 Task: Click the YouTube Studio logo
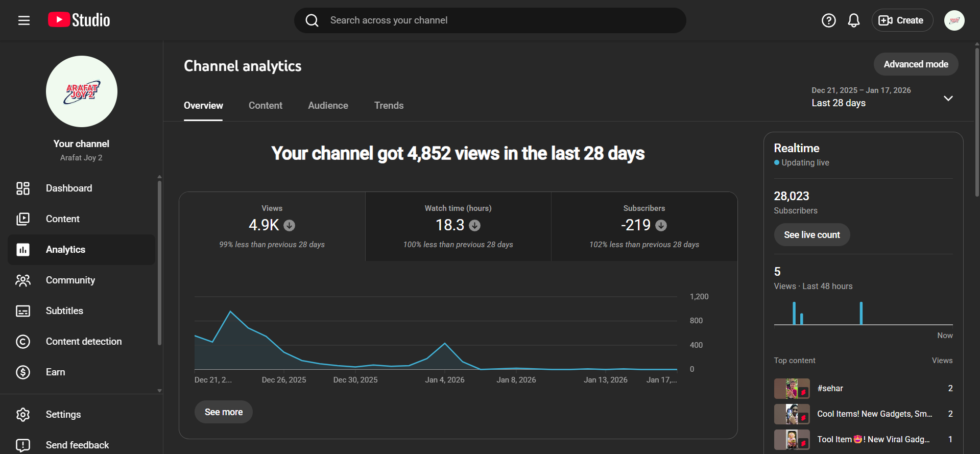[79, 20]
